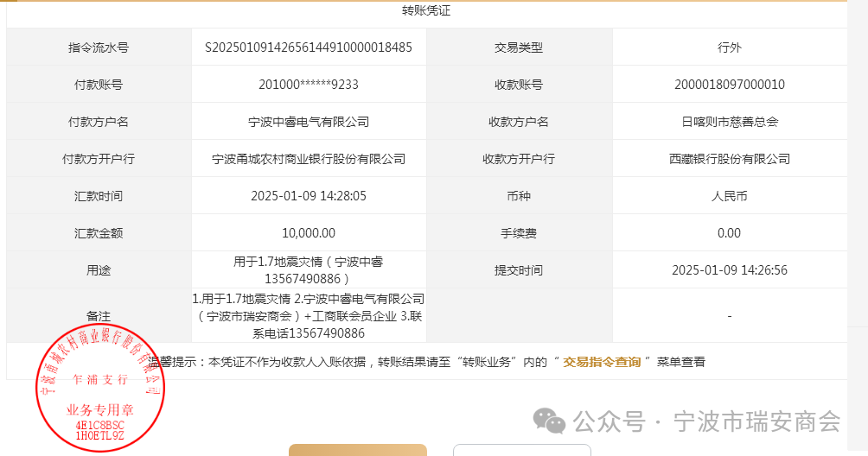
Task: Click the 备注 label
Action: point(99,315)
